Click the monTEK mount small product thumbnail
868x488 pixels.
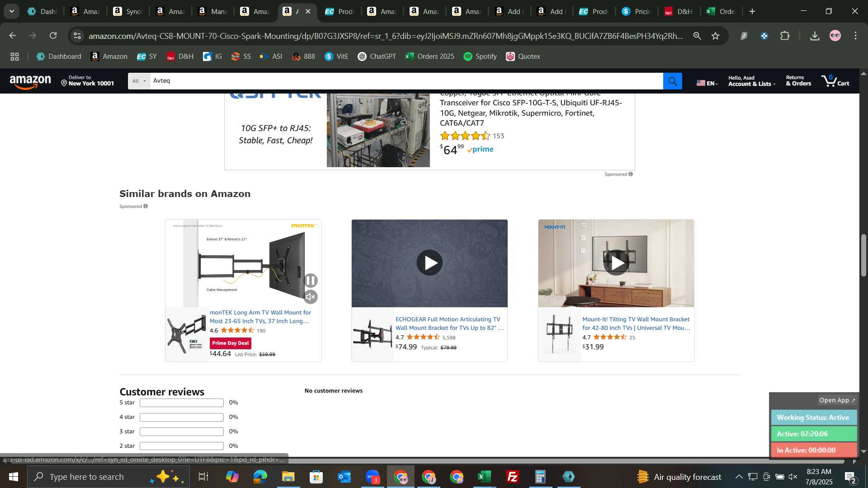[x=186, y=334]
